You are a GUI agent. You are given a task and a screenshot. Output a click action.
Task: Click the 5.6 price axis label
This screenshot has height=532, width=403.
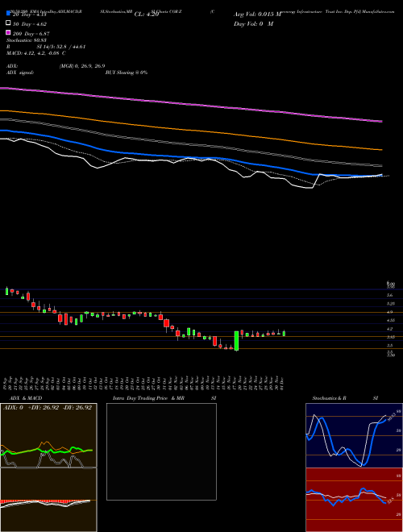(390, 295)
